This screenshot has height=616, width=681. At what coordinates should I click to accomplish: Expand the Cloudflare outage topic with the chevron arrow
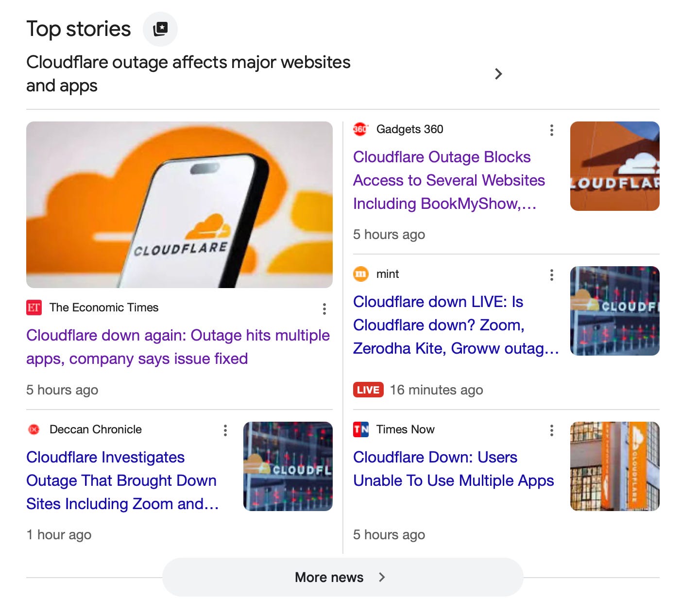498,74
